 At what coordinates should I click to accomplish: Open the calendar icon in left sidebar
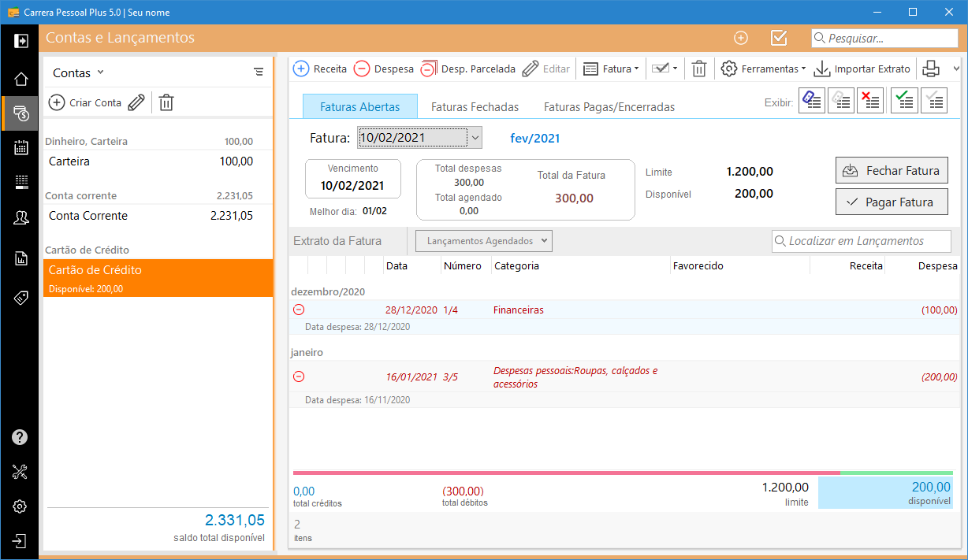[20, 148]
